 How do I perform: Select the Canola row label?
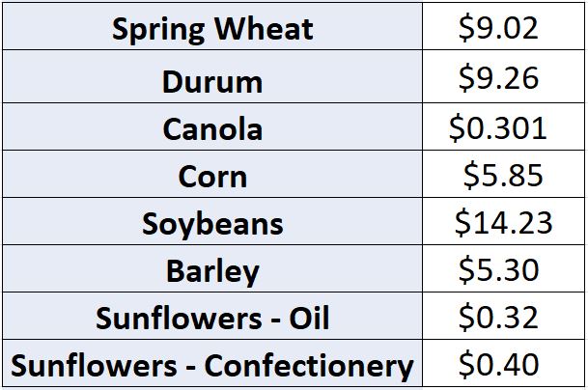212,126
